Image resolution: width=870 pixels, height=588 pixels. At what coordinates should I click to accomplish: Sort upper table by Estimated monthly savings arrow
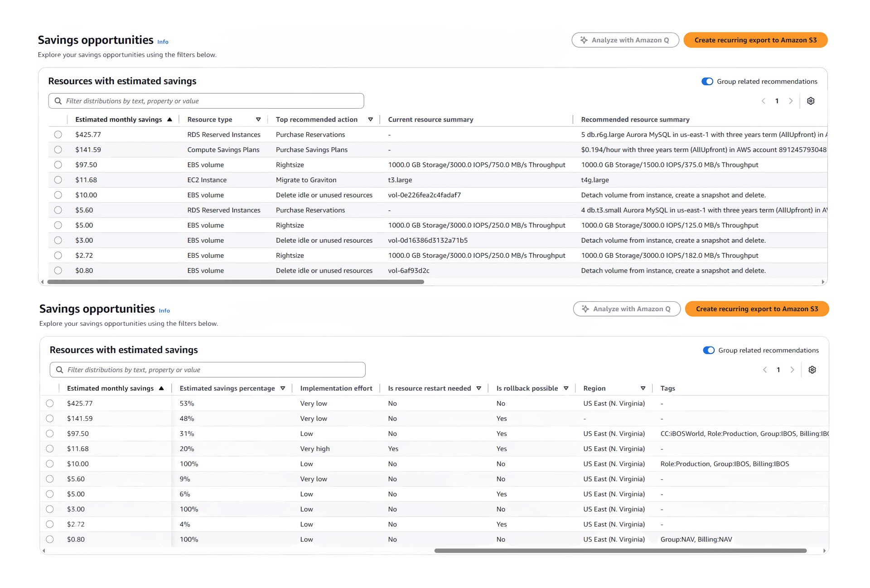(169, 120)
